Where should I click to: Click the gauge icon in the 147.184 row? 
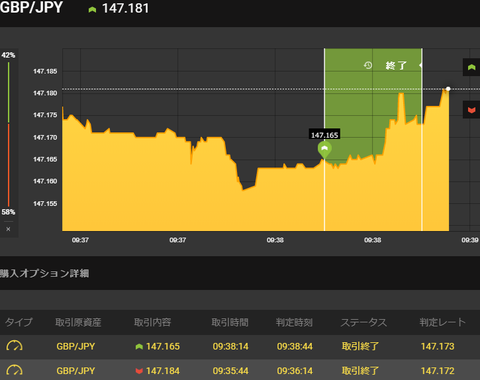[x=14, y=371]
